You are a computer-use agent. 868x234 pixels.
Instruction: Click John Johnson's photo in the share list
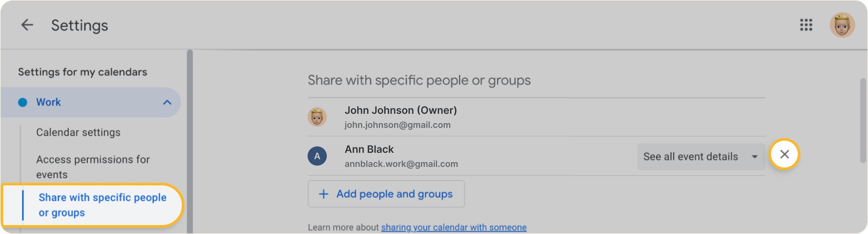(x=317, y=116)
